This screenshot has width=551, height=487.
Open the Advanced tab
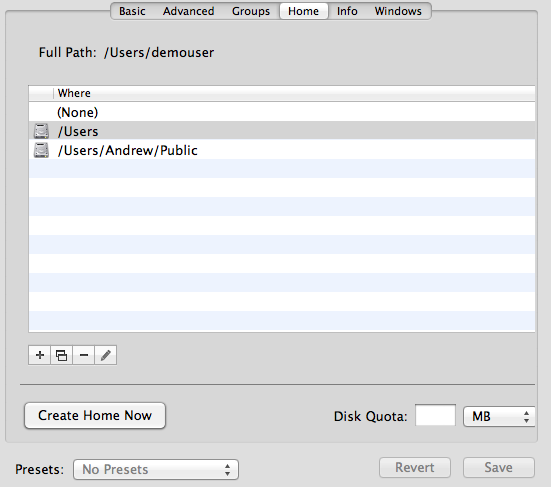pos(188,11)
